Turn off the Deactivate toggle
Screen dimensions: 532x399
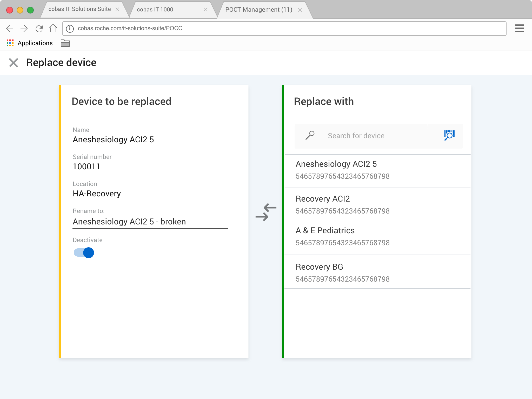point(84,253)
